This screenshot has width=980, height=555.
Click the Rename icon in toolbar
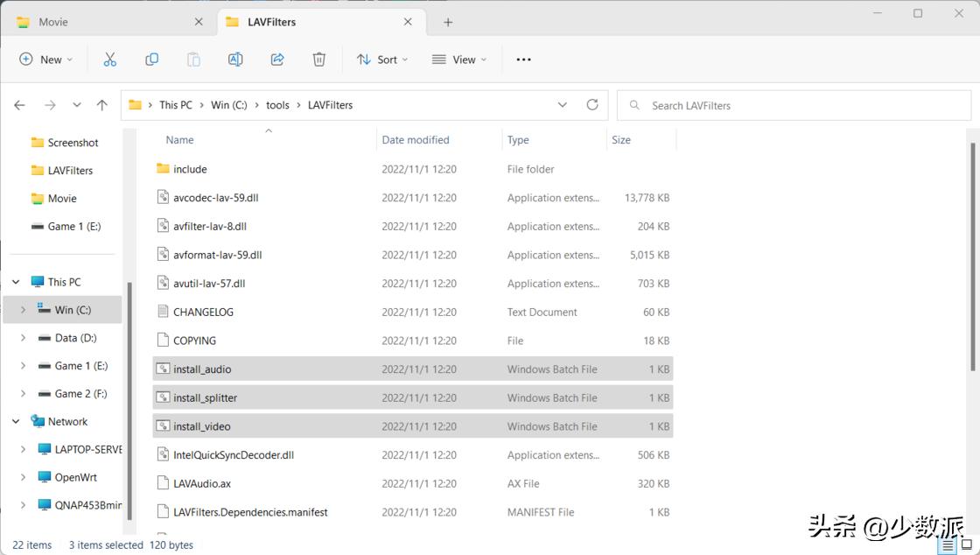pyautogui.click(x=235, y=60)
